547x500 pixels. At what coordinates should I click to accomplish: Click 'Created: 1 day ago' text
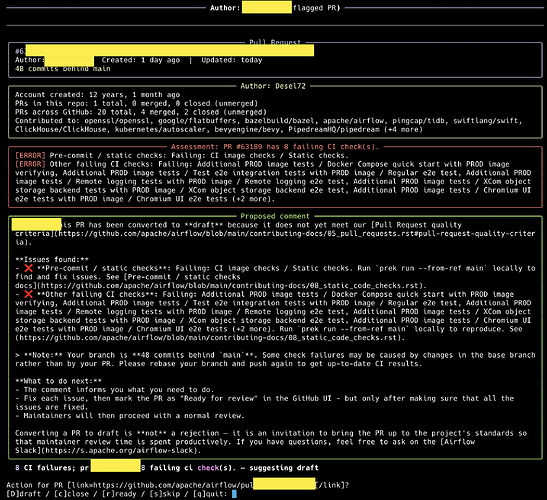tap(141, 60)
